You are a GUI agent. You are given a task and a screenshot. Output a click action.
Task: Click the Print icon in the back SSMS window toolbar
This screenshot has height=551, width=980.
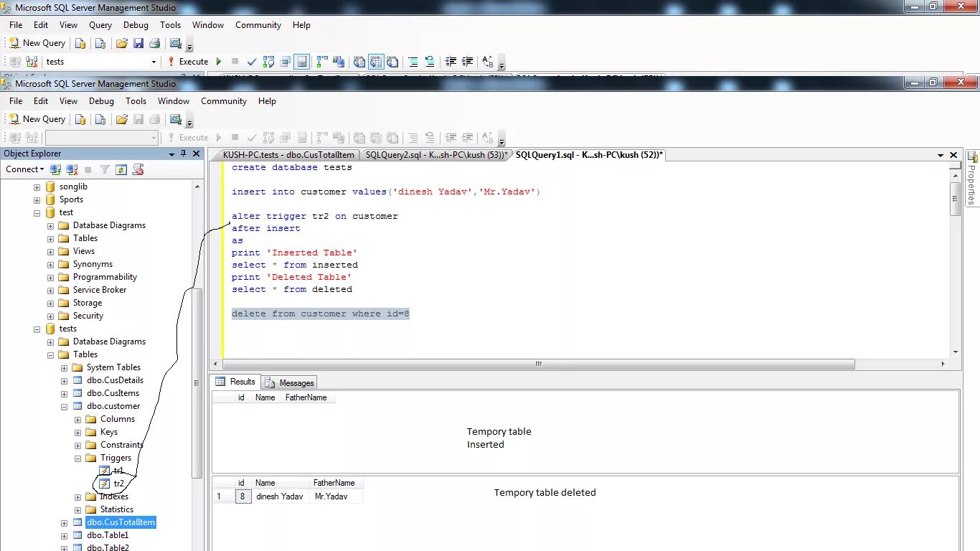pyautogui.click(x=154, y=43)
